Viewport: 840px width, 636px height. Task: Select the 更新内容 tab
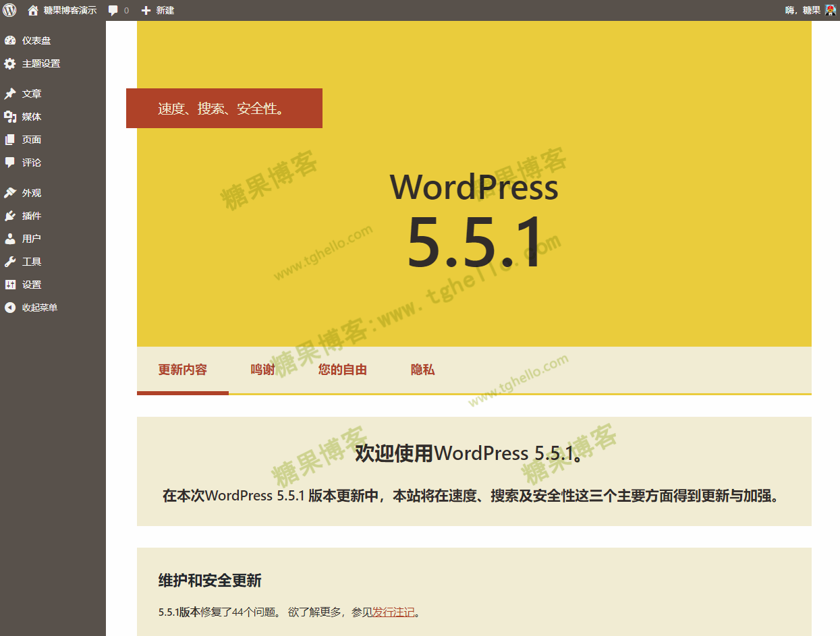pos(183,370)
